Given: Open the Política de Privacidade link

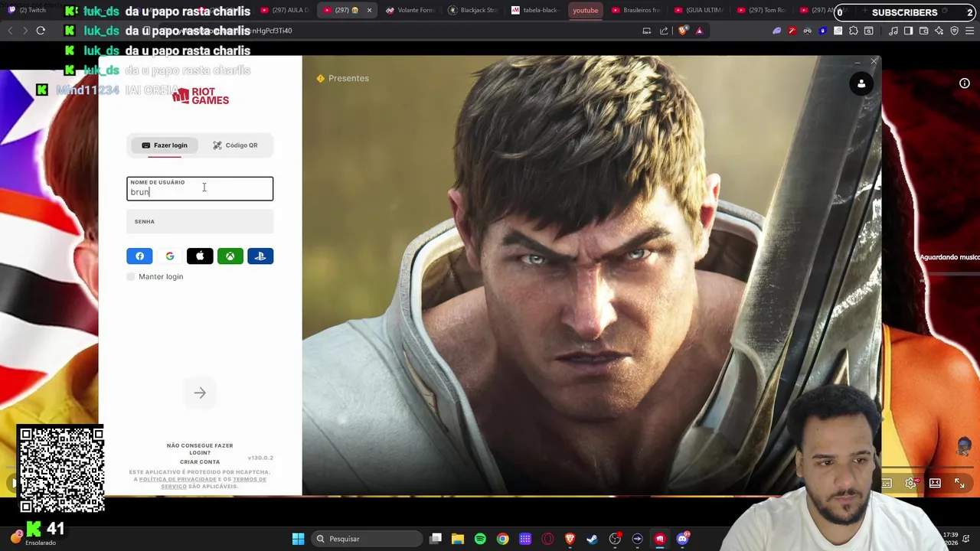Looking at the screenshot, I should (178, 479).
